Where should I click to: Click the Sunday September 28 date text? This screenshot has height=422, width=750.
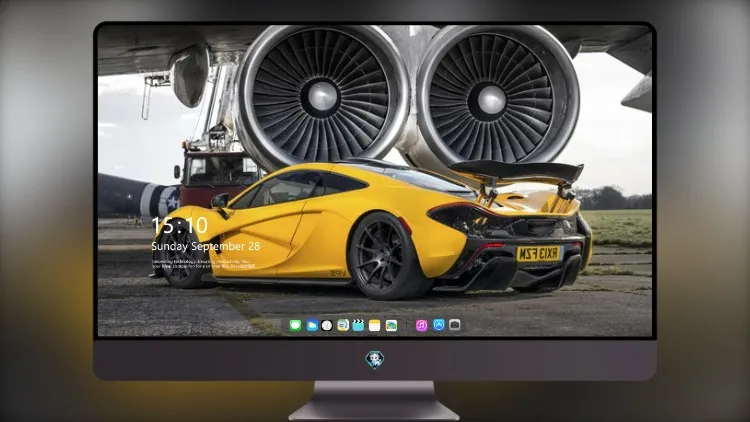click(206, 246)
